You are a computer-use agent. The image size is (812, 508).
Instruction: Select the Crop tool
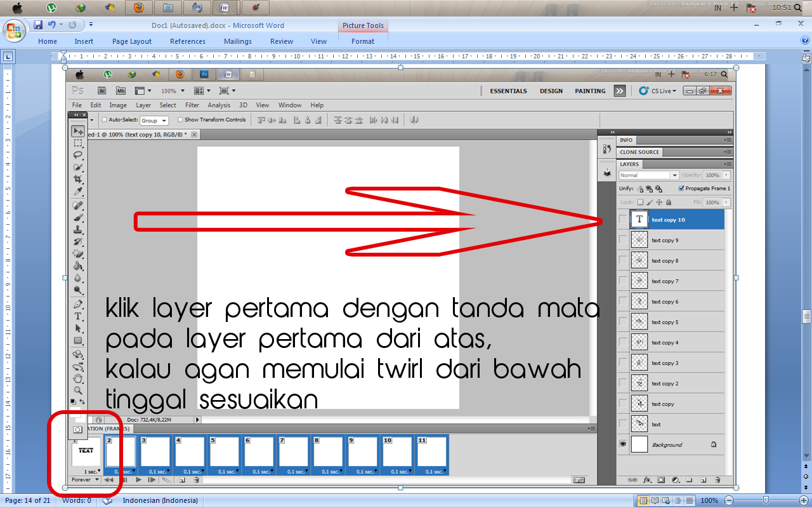tap(78, 180)
